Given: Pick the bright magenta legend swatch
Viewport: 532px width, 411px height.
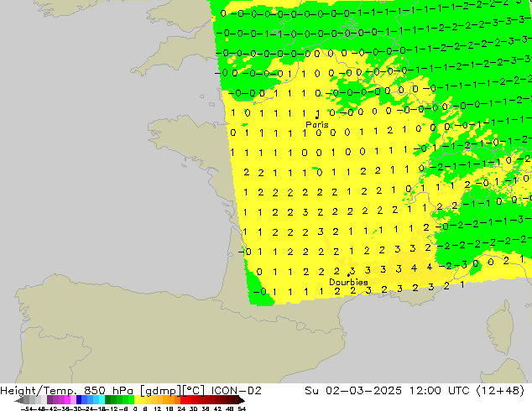Looking at the screenshot, I should point(67,399).
